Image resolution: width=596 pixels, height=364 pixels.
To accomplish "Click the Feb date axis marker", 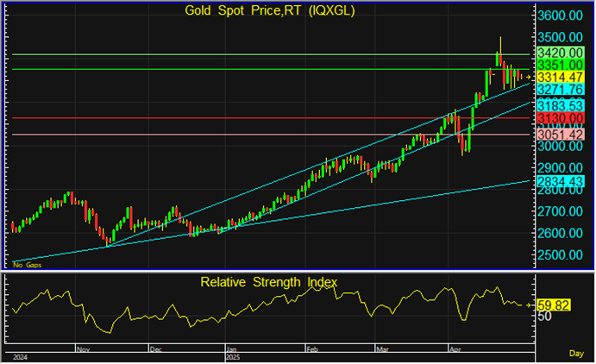I will (x=310, y=349).
